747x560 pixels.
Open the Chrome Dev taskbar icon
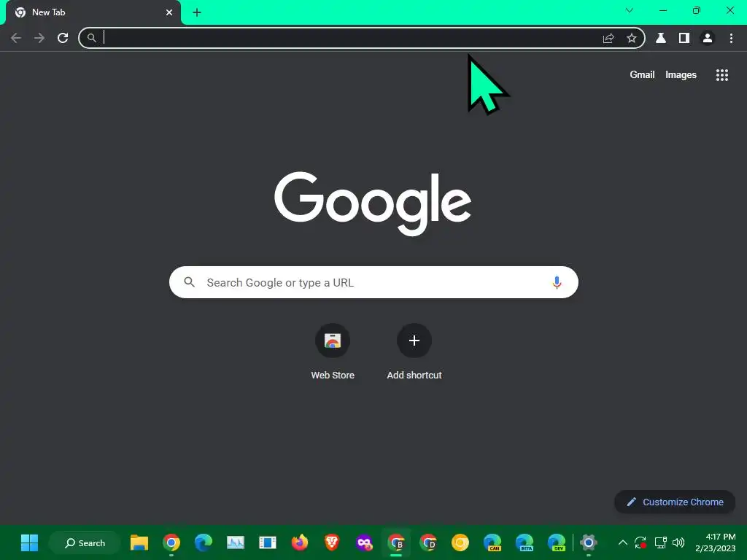pos(428,542)
